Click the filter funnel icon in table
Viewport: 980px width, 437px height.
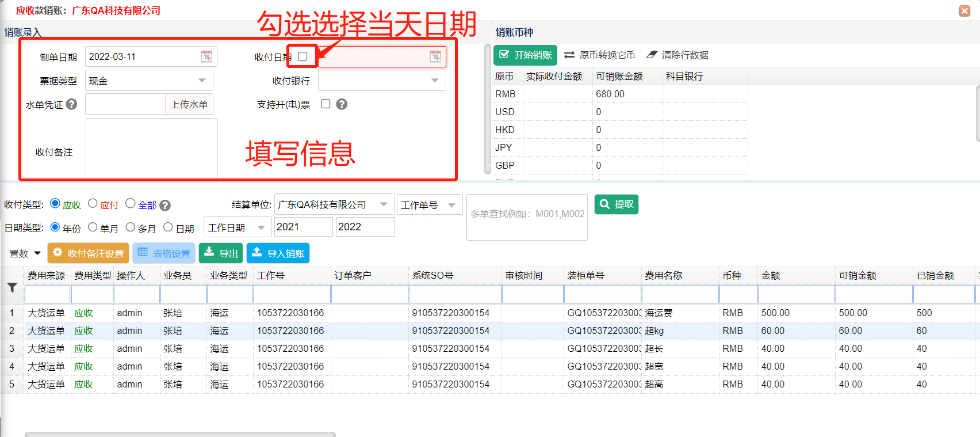(12, 287)
